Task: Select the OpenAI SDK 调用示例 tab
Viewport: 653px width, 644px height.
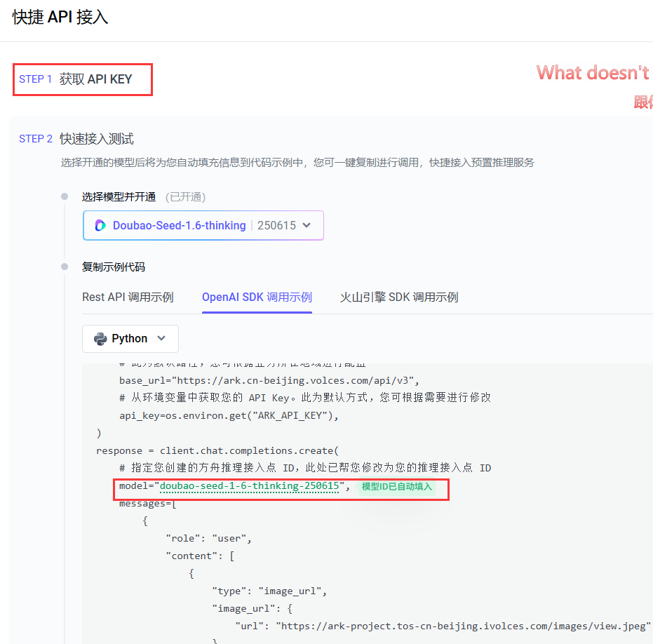Action: point(257,297)
